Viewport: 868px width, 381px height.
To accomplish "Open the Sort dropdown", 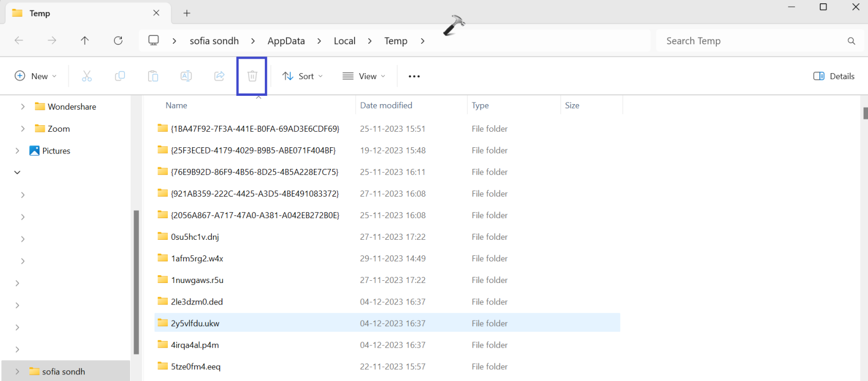I will [302, 76].
